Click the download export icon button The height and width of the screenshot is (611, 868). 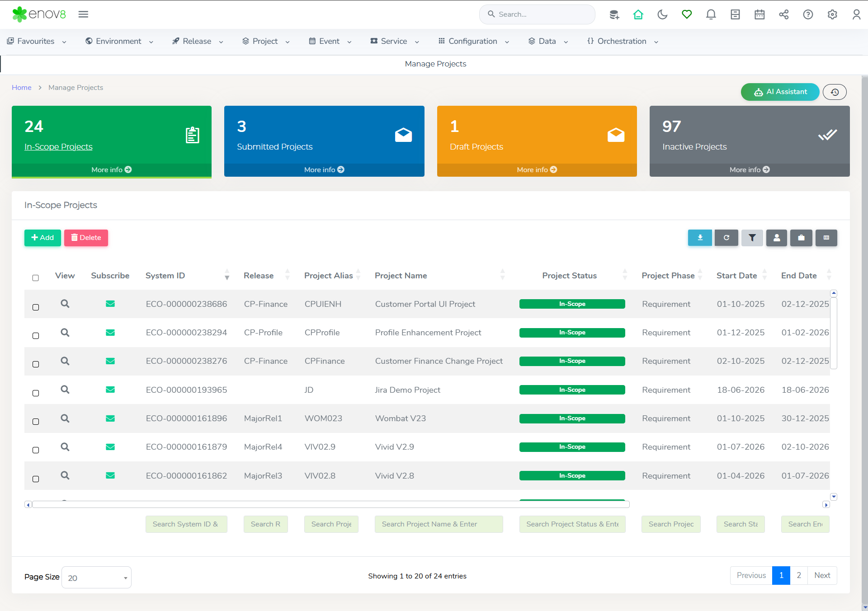[x=700, y=238]
